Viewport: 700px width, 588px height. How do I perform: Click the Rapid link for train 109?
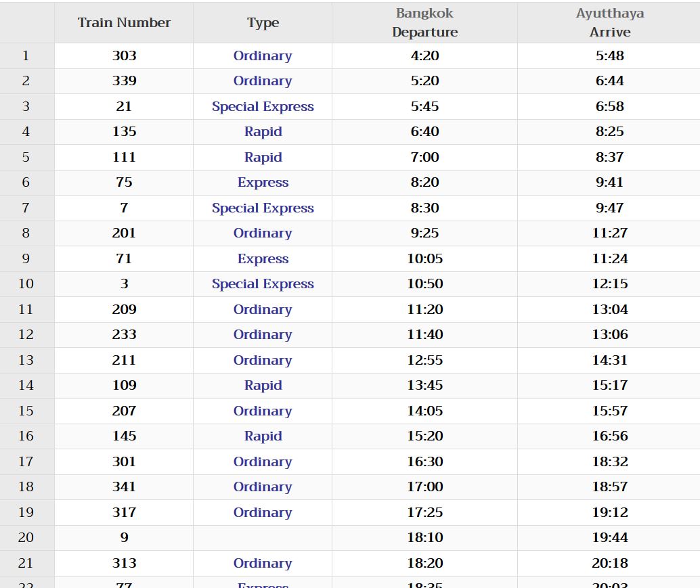(x=263, y=386)
